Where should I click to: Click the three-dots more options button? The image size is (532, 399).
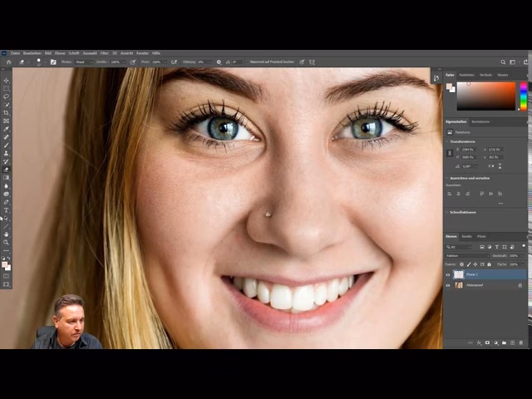(500, 203)
